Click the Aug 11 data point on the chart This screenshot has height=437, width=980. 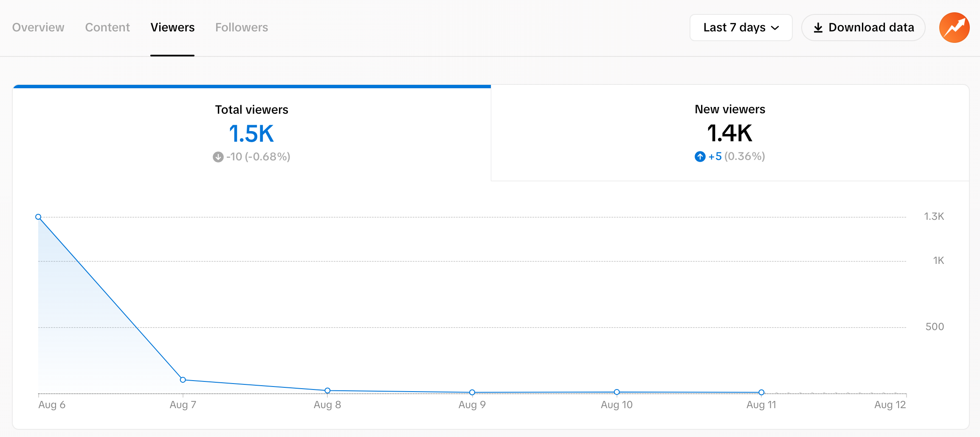(761, 392)
